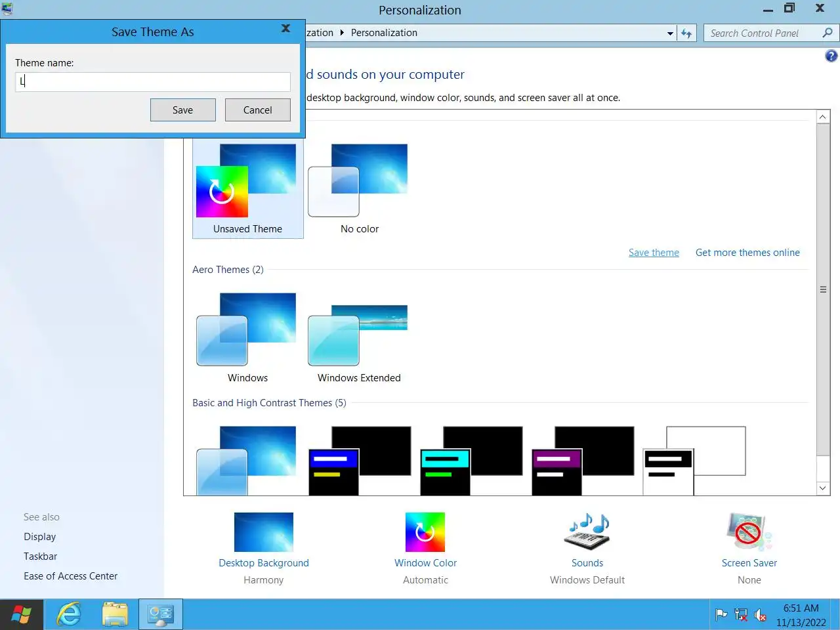Screen dimensions: 840x630
Task: Select the cyan-titled high contrast theme
Action: (471, 461)
